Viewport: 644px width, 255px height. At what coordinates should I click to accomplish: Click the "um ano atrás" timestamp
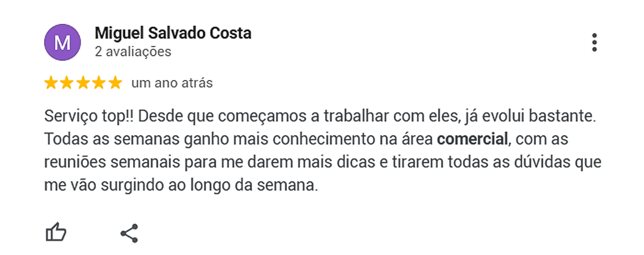(172, 83)
